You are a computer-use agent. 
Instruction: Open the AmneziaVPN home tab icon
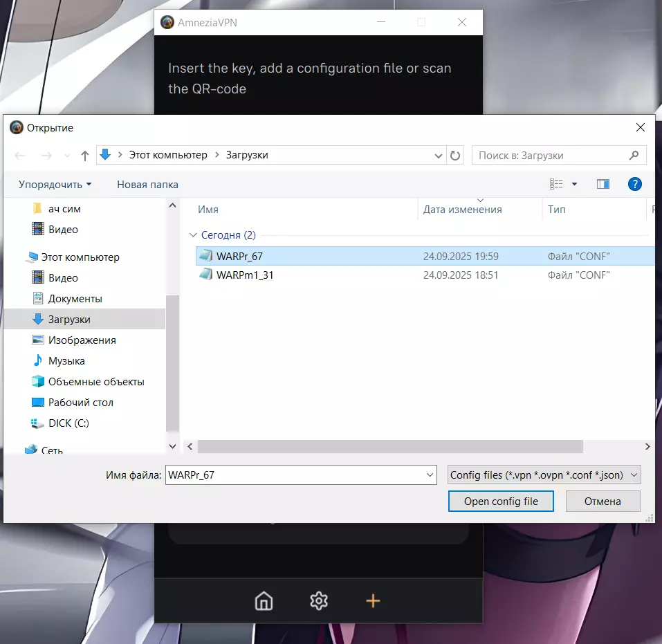click(264, 600)
